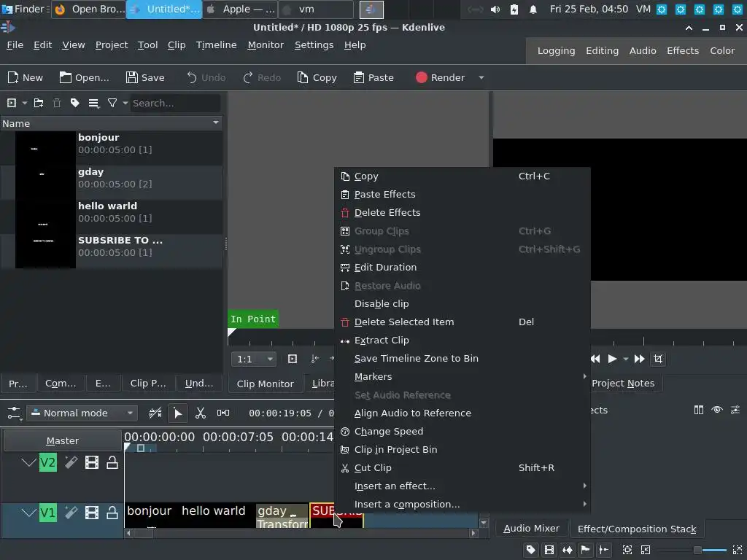Open the Effect/Composition Stack tab

point(637,529)
